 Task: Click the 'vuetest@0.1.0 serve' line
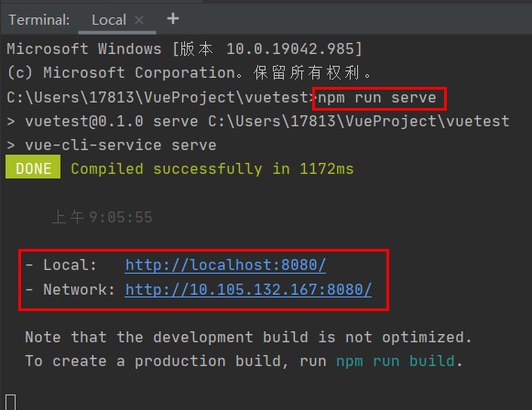258,122
